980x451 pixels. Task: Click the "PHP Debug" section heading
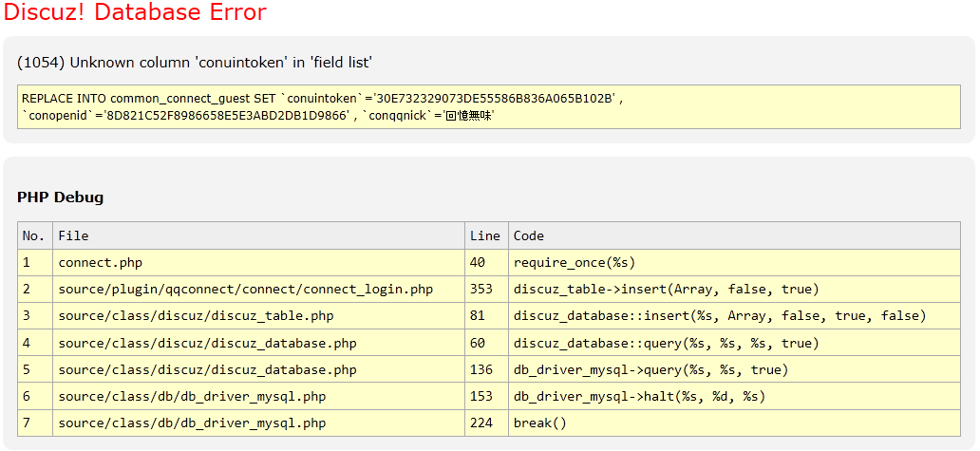tap(60, 197)
